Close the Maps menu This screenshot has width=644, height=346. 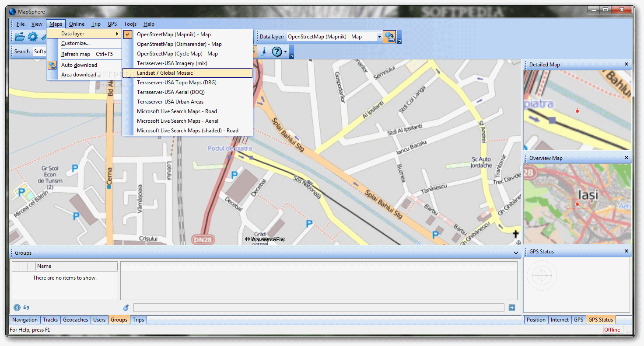click(x=56, y=24)
